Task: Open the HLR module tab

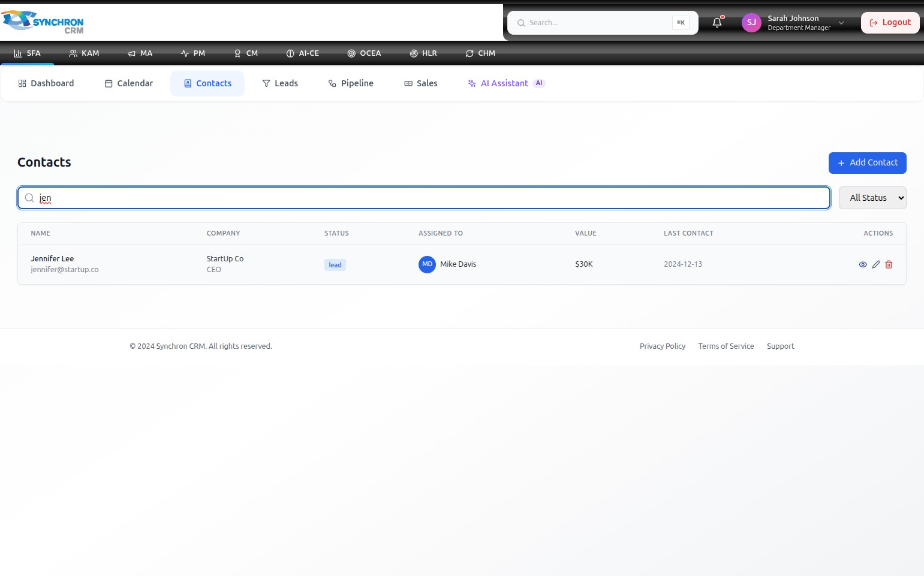Action: click(423, 53)
